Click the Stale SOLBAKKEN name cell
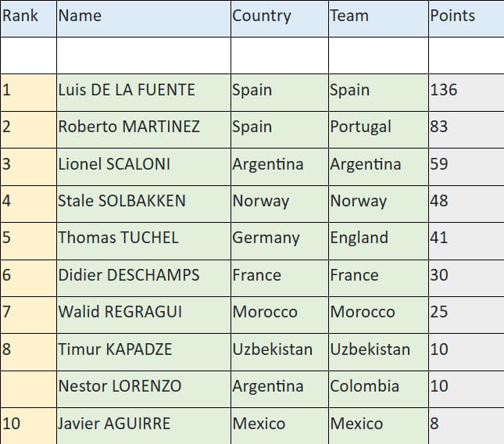Image resolution: width=504 pixels, height=444 pixels. [143, 201]
